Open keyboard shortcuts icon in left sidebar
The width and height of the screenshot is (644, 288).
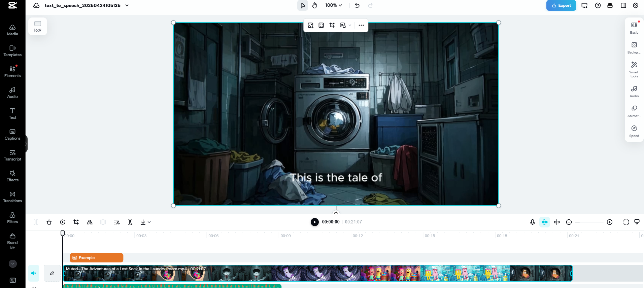point(13,280)
